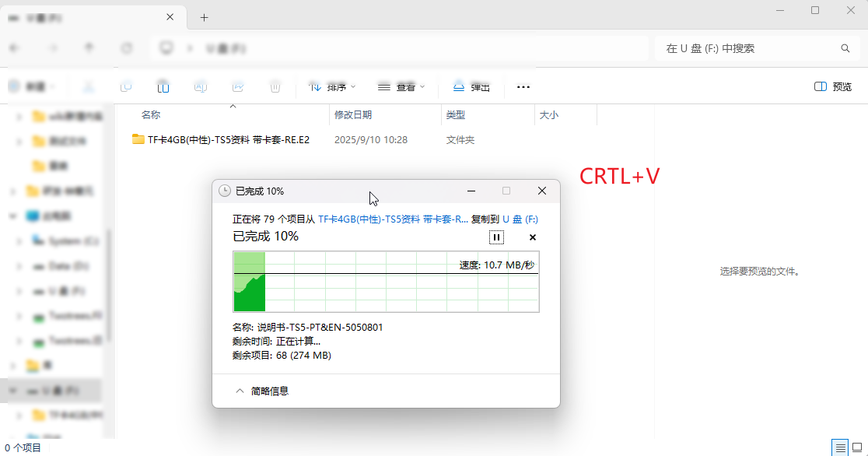Toggle the 预览 preview pane
Screen dimensions: 868x456
pos(833,87)
